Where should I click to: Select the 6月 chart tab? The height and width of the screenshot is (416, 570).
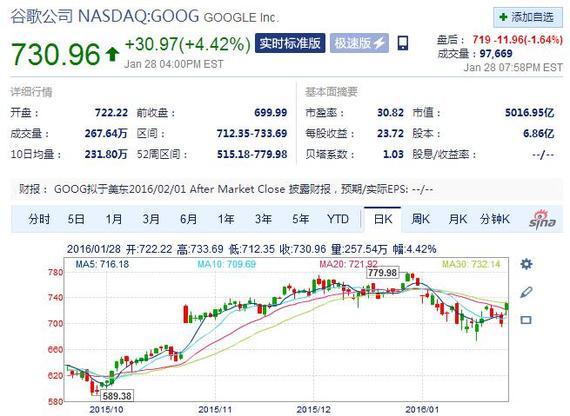(x=188, y=219)
